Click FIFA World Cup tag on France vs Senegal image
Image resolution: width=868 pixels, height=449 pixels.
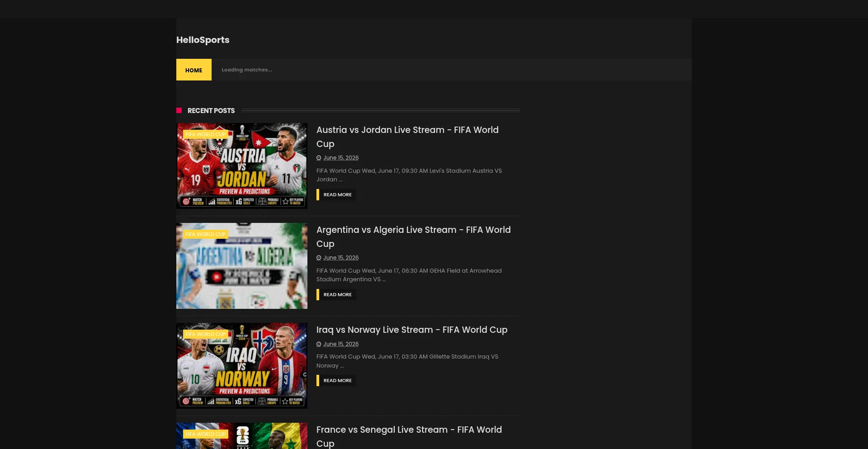point(206,434)
